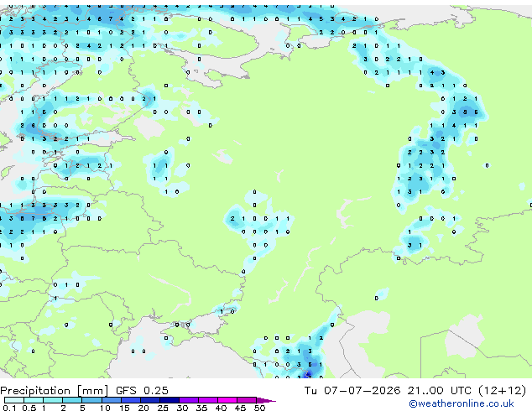The height and width of the screenshot is (411, 532).
Task: Click the '21..00 UTC' time text
Action: point(440,391)
